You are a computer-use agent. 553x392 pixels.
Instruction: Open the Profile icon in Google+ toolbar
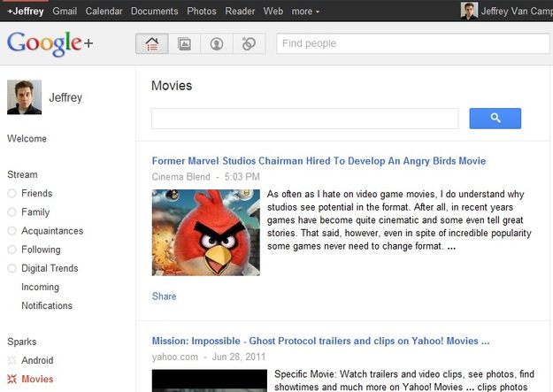217,43
